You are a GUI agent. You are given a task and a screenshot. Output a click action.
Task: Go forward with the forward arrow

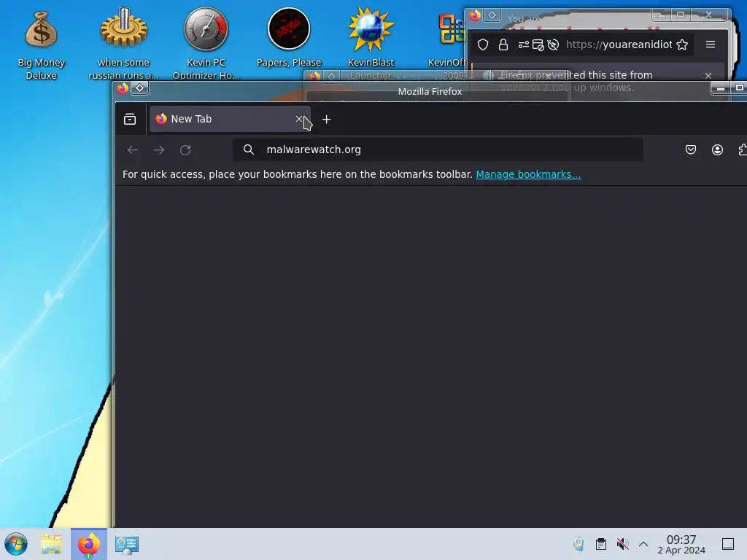[159, 150]
